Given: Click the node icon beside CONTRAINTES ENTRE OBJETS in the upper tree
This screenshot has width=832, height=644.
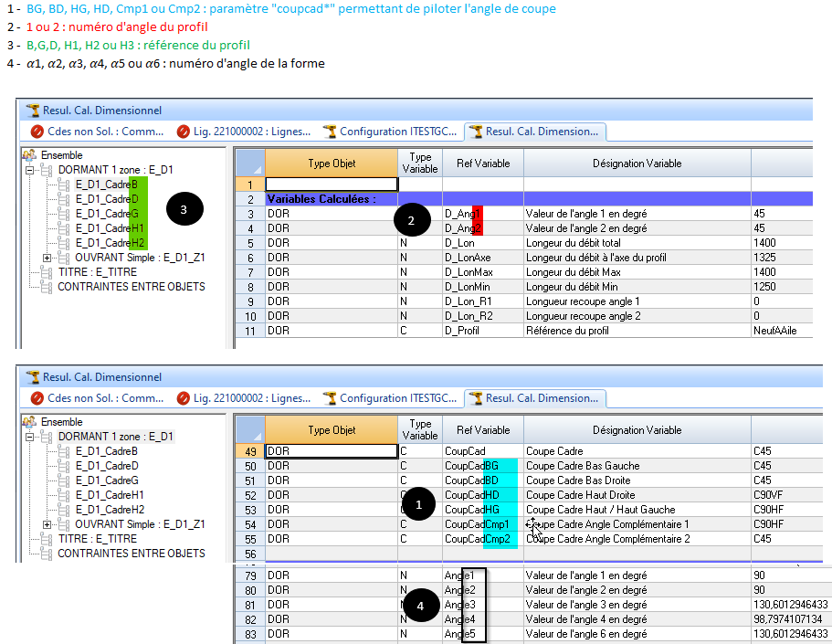Looking at the screenshot, I should click(46, 287).
